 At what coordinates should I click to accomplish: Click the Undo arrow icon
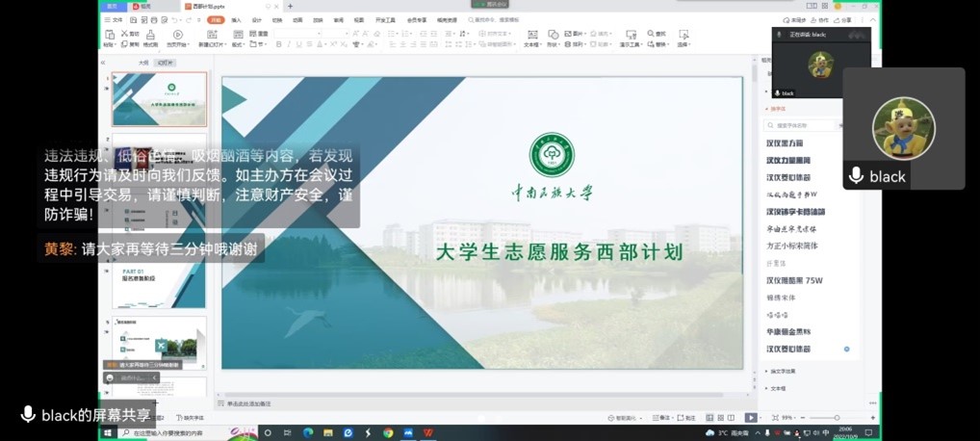[174, 20]
